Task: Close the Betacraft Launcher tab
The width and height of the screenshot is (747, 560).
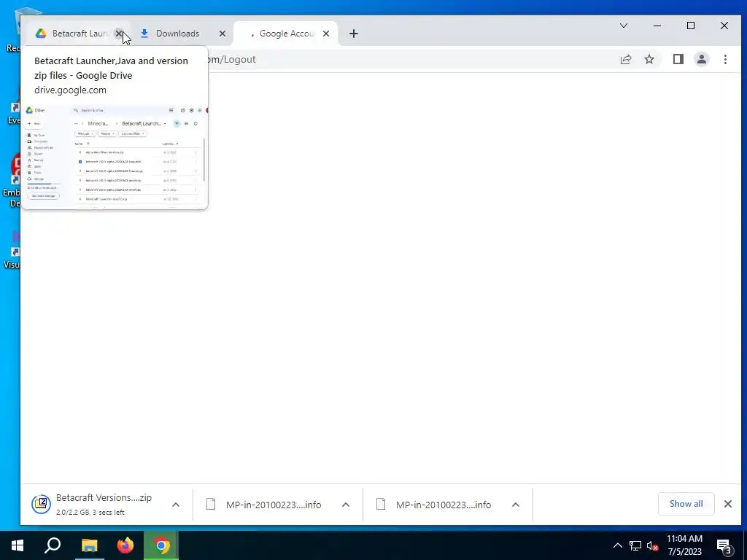Action: pos(119,34)
